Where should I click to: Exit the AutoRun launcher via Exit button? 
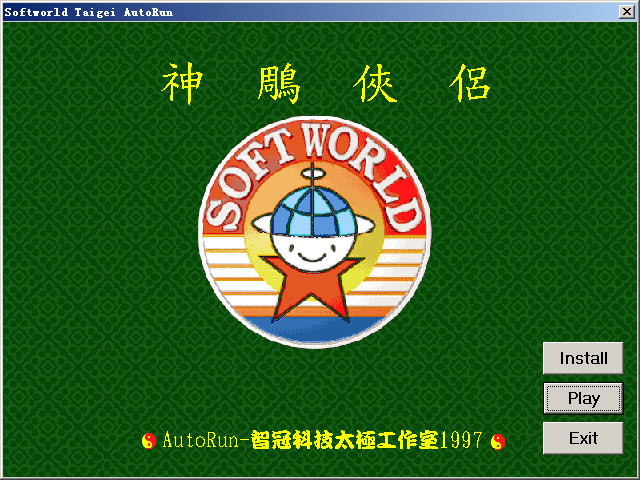(583, 438)
